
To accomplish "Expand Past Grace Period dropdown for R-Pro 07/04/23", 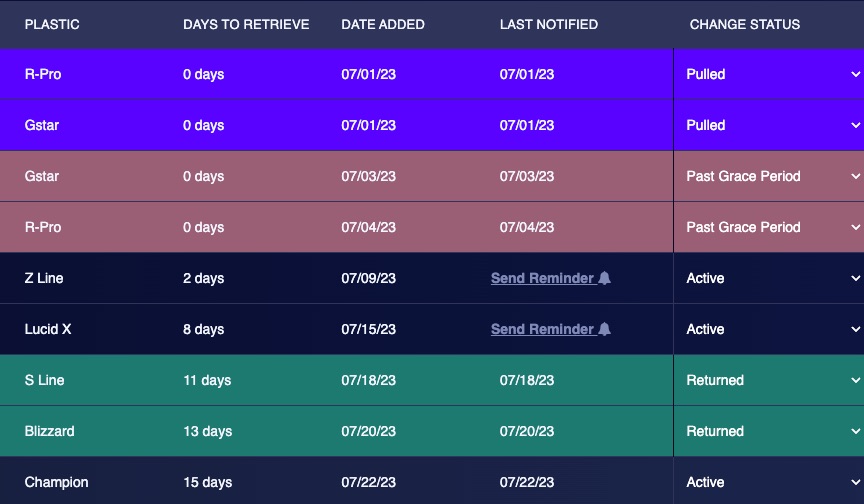I will [x=770, y=228].
